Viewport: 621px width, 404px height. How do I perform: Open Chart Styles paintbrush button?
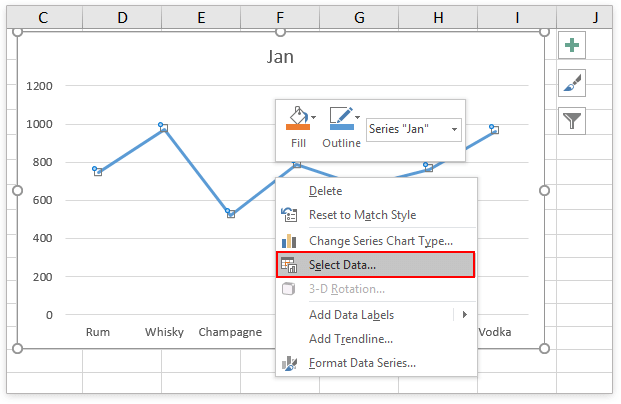(x=571, y=84)
